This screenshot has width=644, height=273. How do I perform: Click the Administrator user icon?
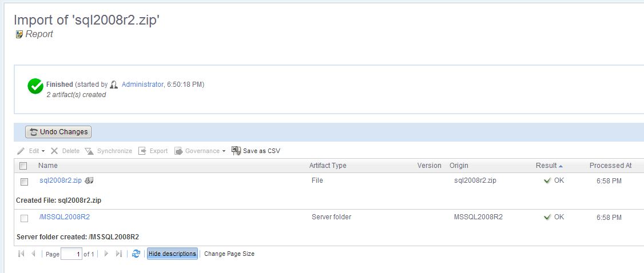coord(114,85)
